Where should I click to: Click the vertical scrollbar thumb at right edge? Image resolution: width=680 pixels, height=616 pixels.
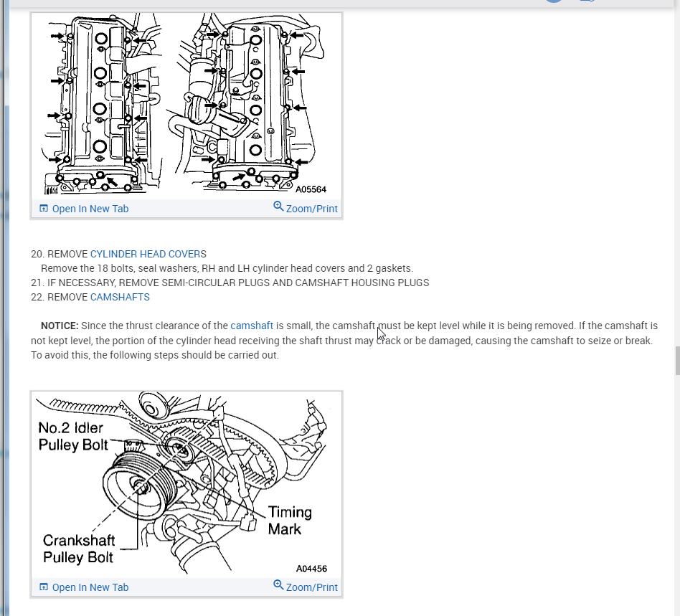pyautogui.click(x=677, y=361)
